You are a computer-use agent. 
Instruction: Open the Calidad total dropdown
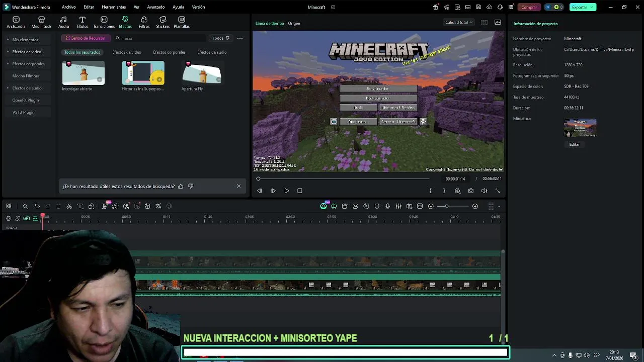[x=459, y=22]
